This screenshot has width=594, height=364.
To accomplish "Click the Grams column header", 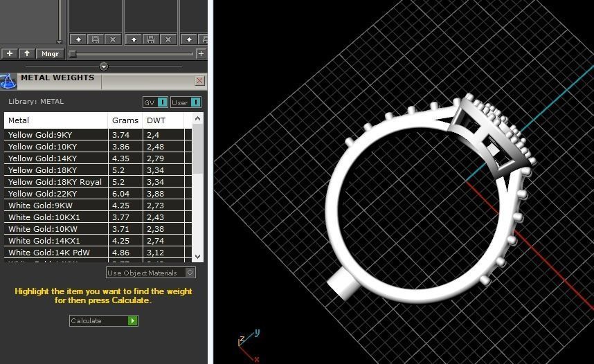I will pos(125,120).
